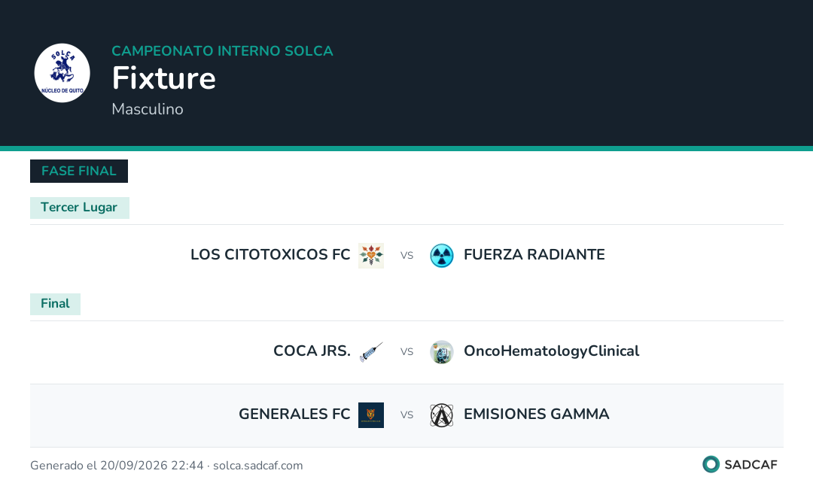The height and width of the screenshot is (504, 813).
Task: Click the SOLCA Núcleo de Quito logo
Action: [x=62, y=73]
